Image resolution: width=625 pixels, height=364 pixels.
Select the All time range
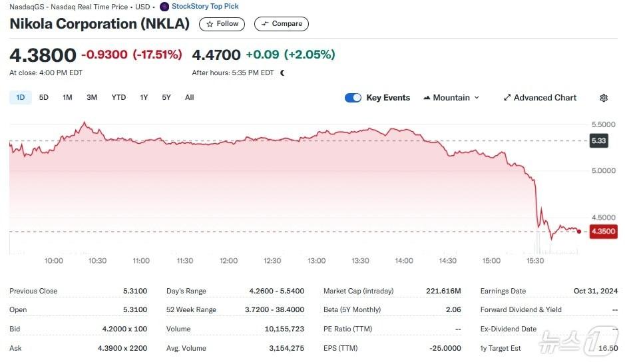tap(190, 98)
